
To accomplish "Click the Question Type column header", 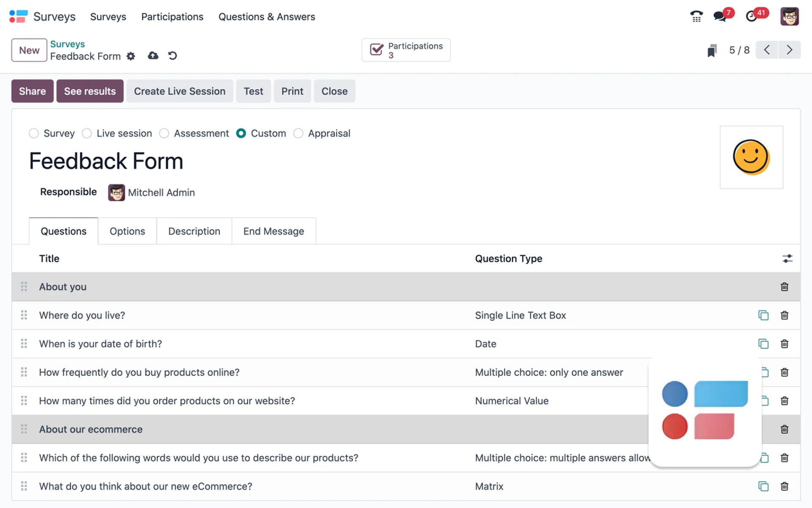I will (509, 259).
